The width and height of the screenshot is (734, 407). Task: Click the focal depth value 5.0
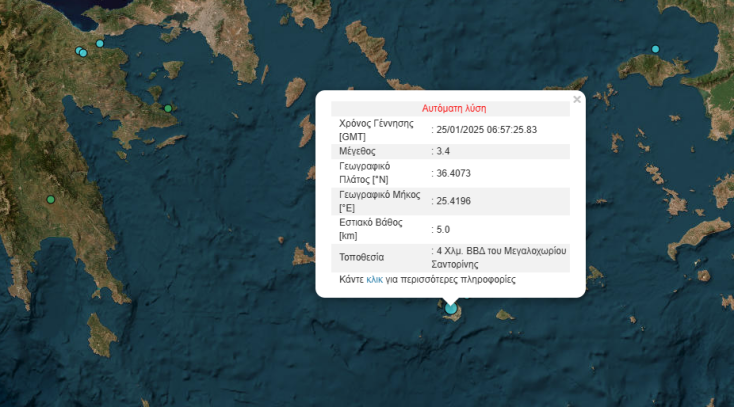[443, 229]
